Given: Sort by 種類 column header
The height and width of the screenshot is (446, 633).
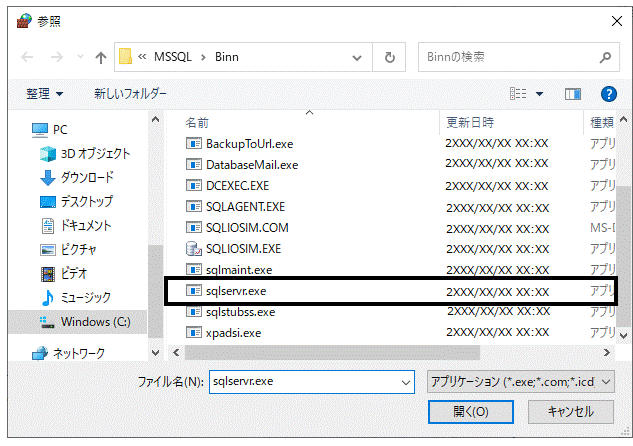Looking at the screenshot, I should [x=602, y=122].
